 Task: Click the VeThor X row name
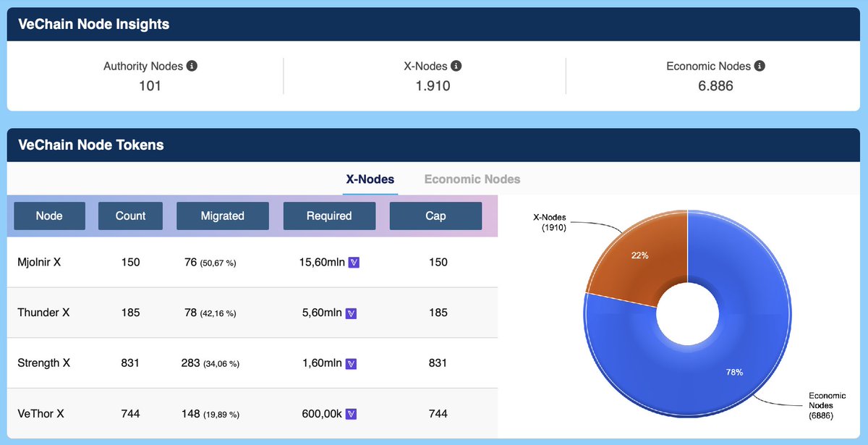[x=41, y=413]
